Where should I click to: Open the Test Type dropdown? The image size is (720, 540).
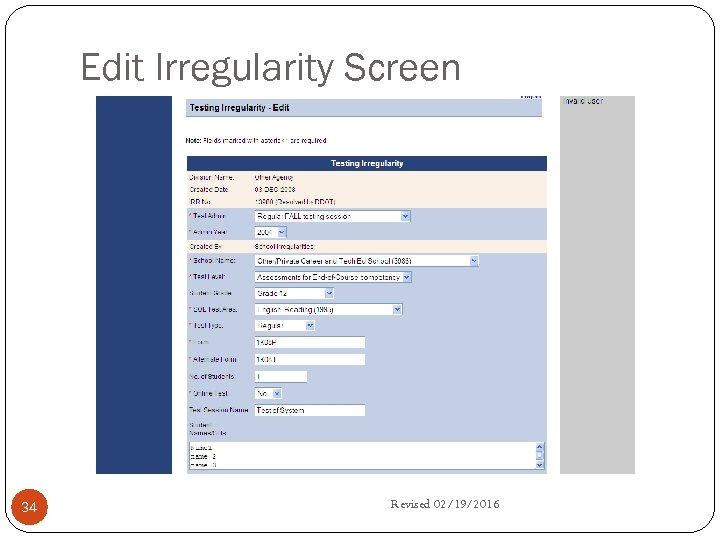285,326
